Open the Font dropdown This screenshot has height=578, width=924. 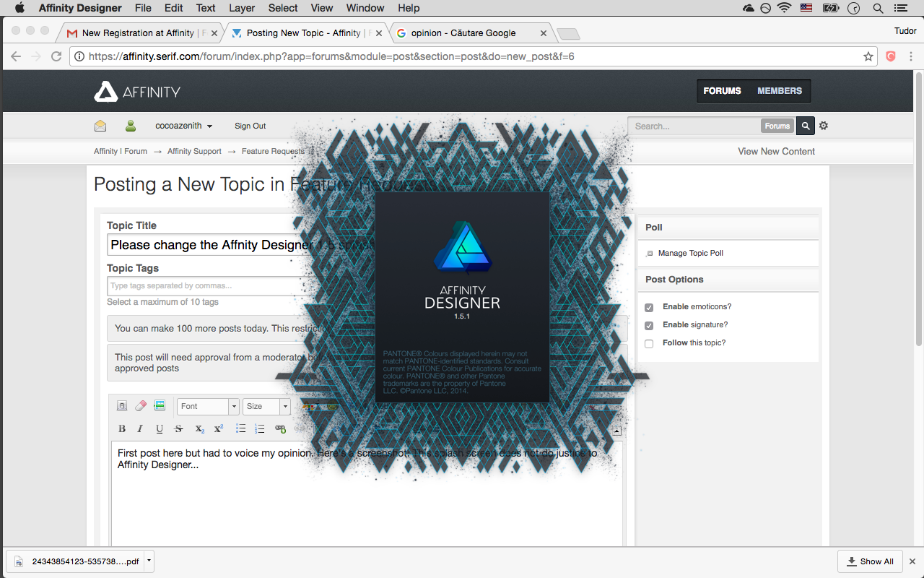pos(208,406)
